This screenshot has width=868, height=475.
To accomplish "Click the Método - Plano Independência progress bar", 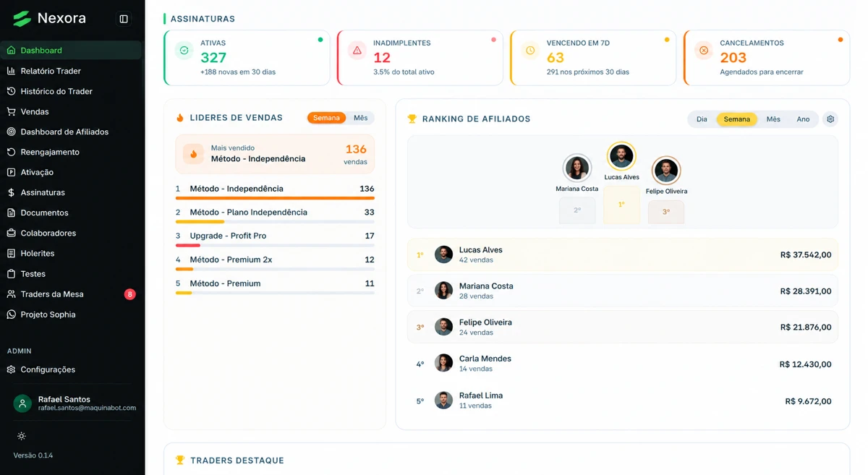I will coord(275,221).
